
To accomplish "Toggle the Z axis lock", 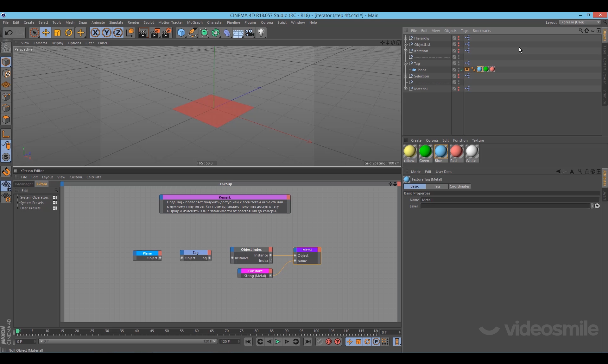I will pyautogui.click(x=118, y=33).
